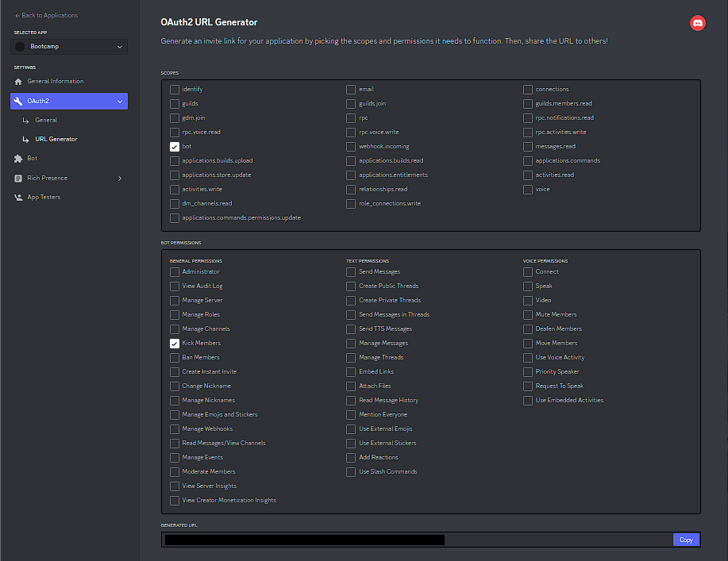Check Read Messages/View Channels permission
Screen dimensions: 728x561
point(175,444)
